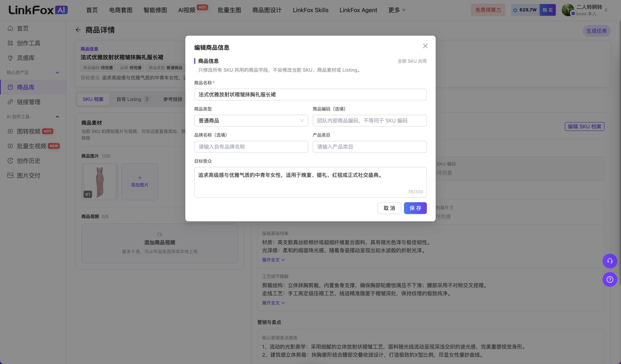Click the 保存 button
The image size is (621, 364).
415,208
